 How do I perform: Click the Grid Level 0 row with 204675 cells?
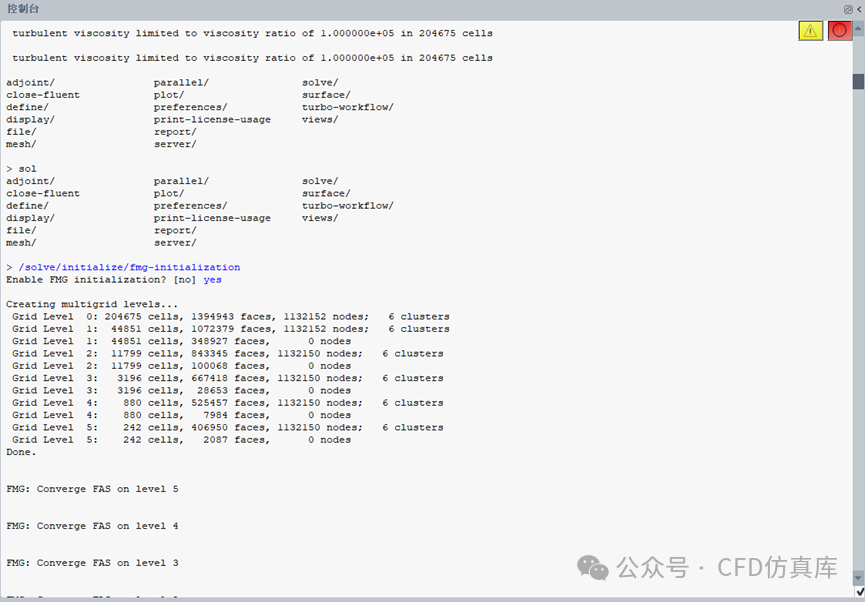coord(231,317)
